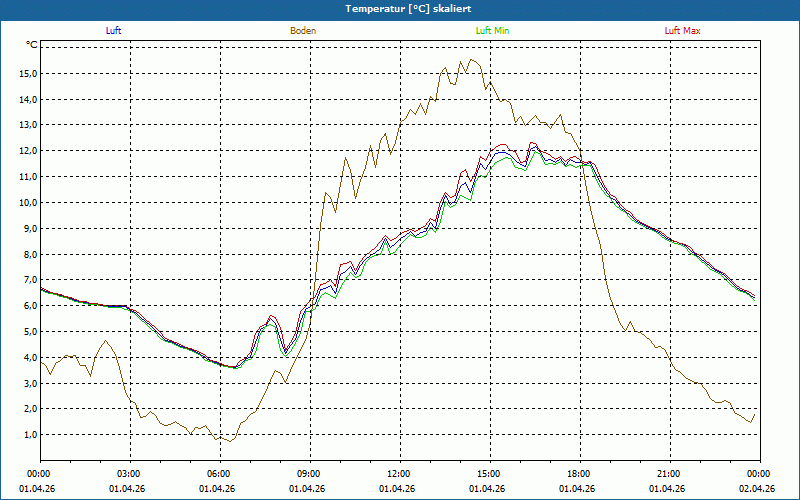The height and width of the screenshot is (500, 800).
Task: Click the 03:00 time axis label
Action: 129,474
